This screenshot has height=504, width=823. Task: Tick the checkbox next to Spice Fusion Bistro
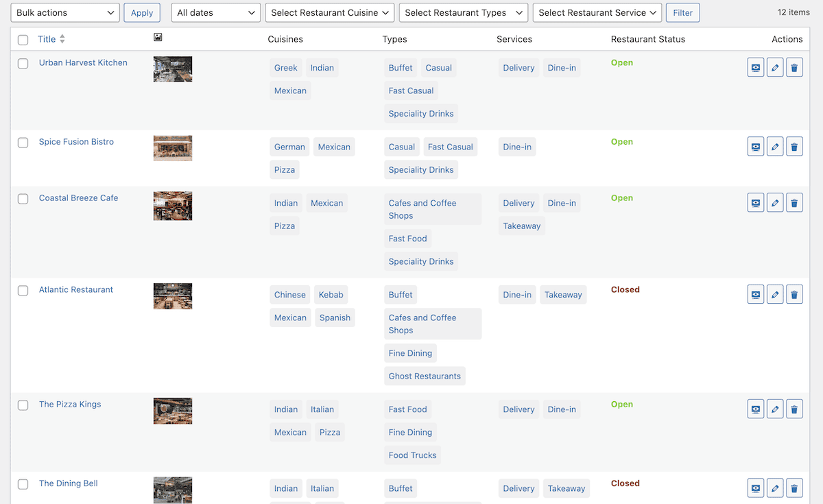23,143
